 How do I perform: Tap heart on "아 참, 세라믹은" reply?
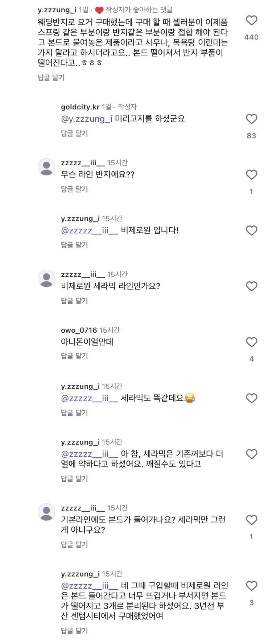coord(251,454)
